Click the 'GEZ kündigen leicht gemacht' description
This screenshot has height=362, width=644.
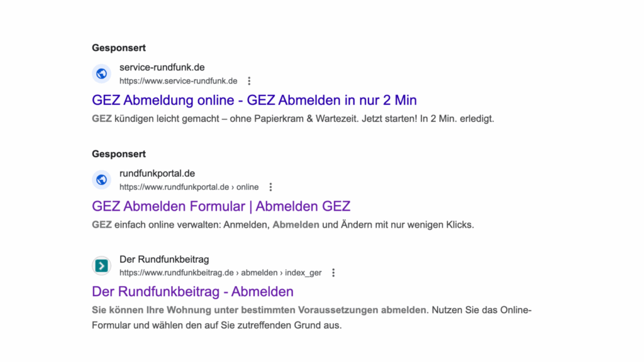click(293, 118)
